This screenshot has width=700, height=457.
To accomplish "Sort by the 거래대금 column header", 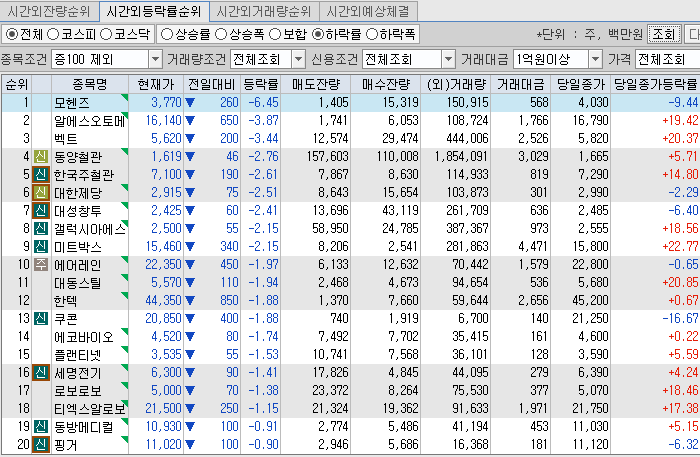I will coord(521,84).
